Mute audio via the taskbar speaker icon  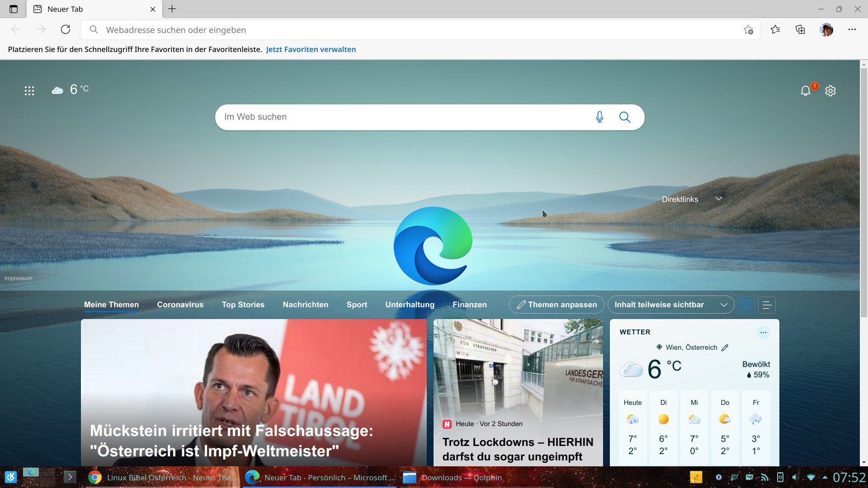pyautogui.click(x=796, y=477)
